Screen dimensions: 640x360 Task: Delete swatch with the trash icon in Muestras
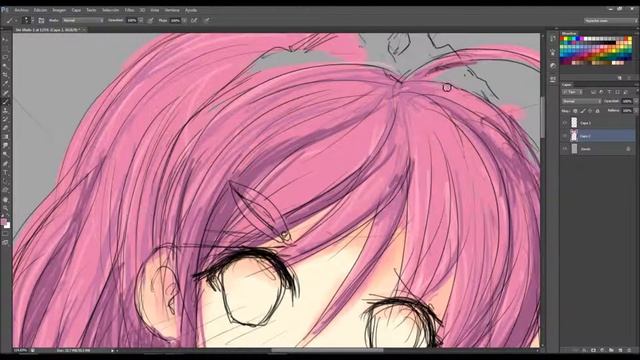[x=629, y=78]
